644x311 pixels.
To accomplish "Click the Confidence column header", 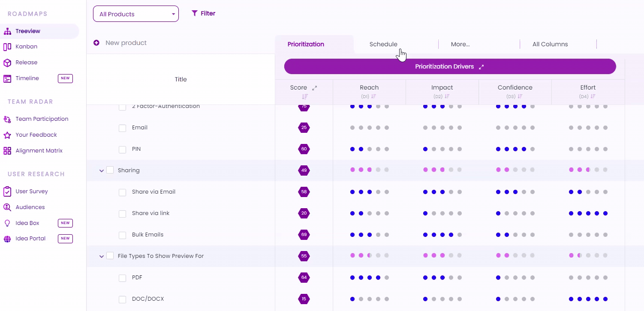I will [x=515, y=87].
